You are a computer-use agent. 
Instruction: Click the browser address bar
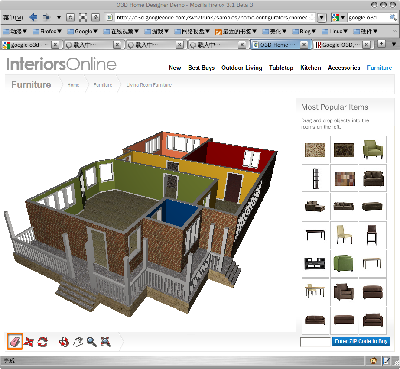[x=210, y=17]
